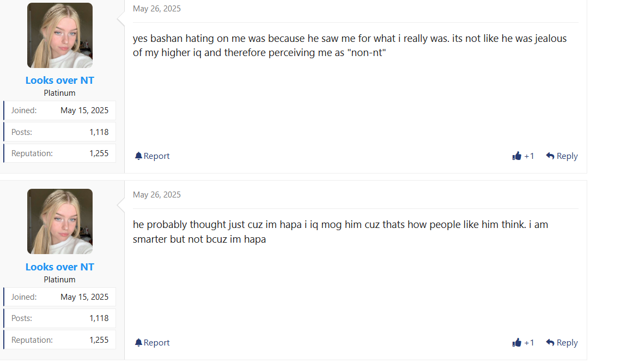Reply to the second post

coord(567,343)
